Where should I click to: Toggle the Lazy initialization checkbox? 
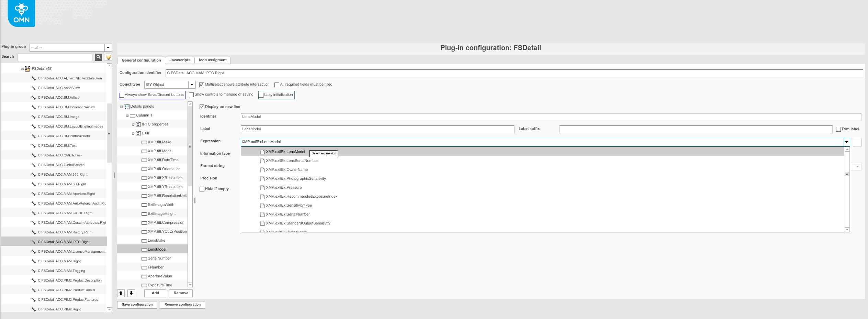pos(261,95)
